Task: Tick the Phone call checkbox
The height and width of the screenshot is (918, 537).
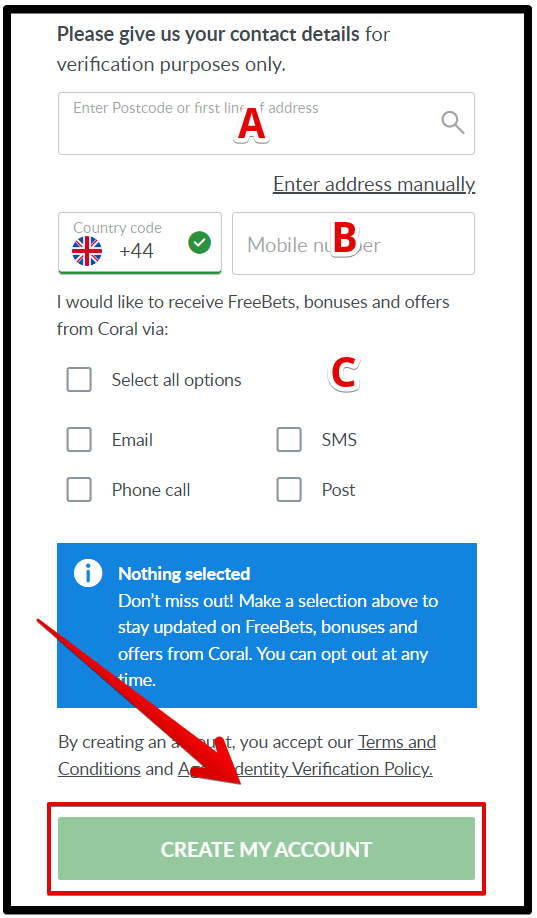Action: coord(79,489)
